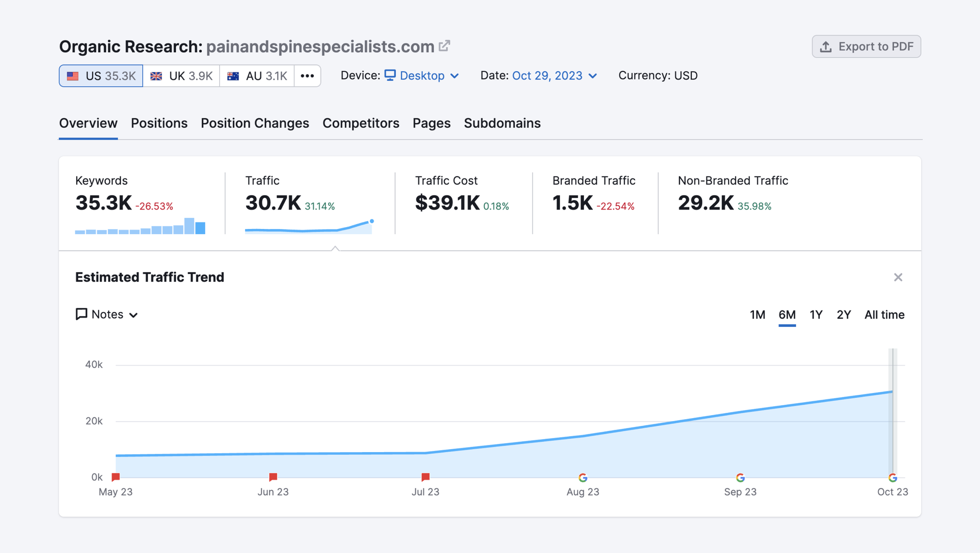
Task: Switch to the AU 3.1K database
Action: [257, 76]
